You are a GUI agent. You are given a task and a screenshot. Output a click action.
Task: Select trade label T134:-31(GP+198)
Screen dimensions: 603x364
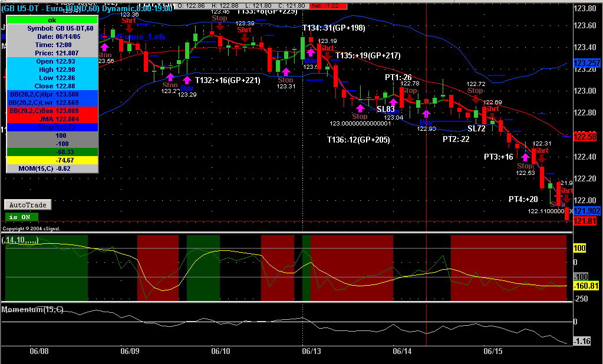tap(334, 28)
